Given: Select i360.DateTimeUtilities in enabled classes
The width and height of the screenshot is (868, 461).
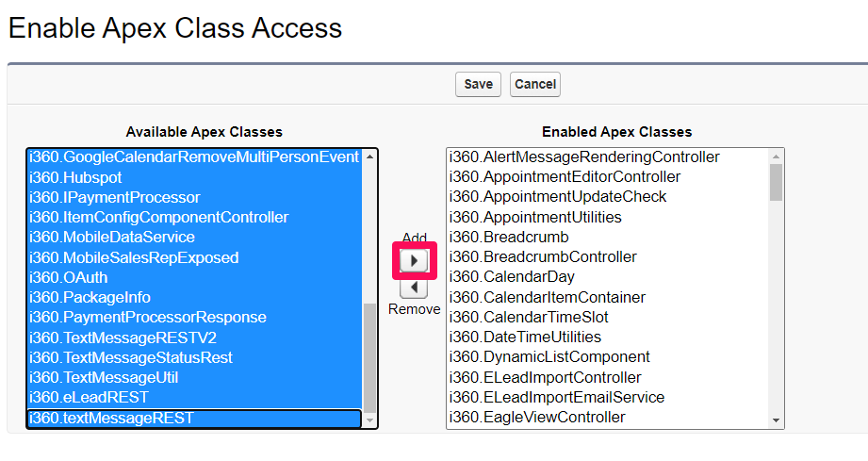Looking at the screenshot, I should pyautogui.click(x=608, y=337).
